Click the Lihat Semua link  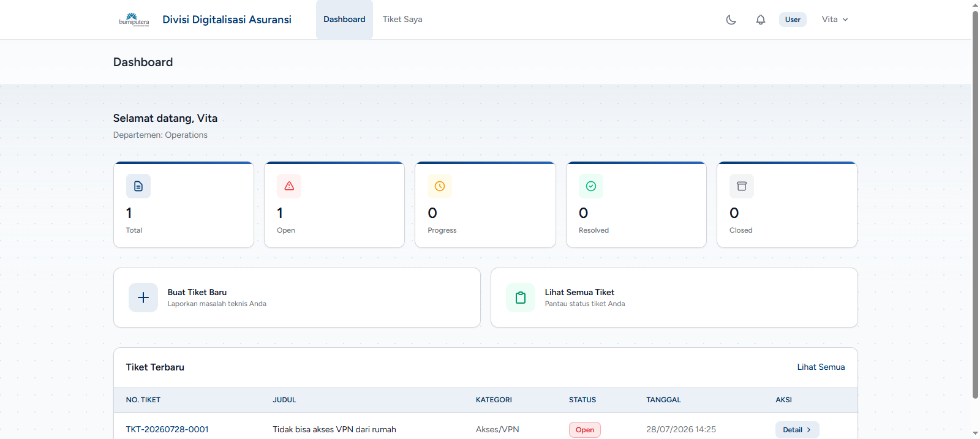[821, 367]
